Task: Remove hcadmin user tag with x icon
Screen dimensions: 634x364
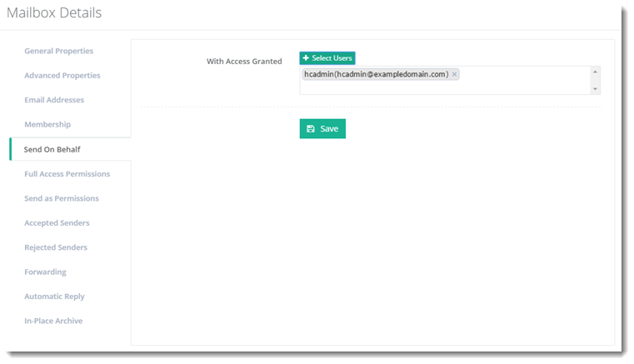Action: point(454,74)
